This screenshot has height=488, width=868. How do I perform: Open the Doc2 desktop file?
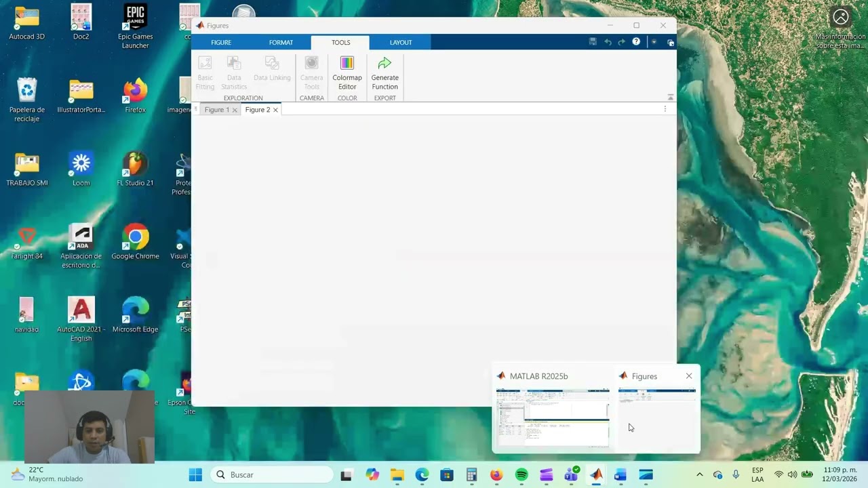(x=81, y=22)
